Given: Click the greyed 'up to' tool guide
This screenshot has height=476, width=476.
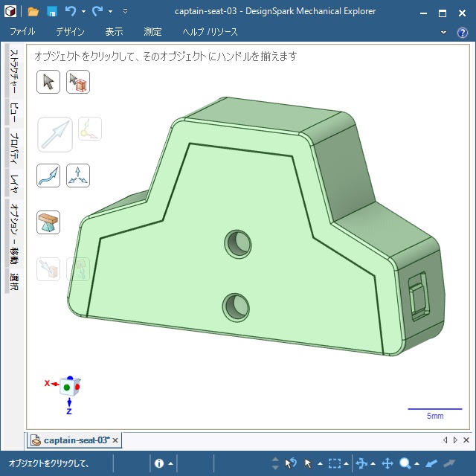Looking at the screenshot, I should click(48, 269).
